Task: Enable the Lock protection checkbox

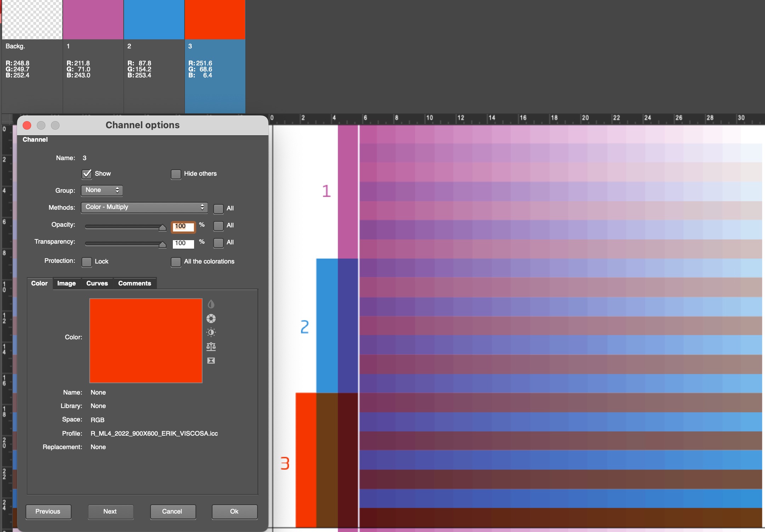Action: 87,262
